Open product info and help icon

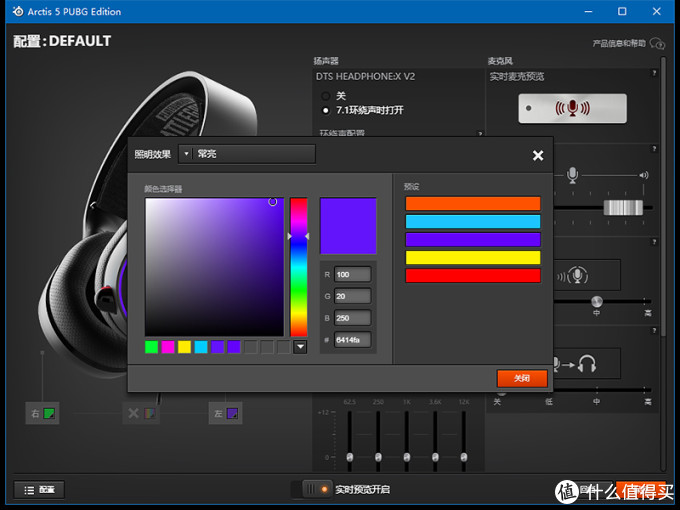click(x=657, y=43)
